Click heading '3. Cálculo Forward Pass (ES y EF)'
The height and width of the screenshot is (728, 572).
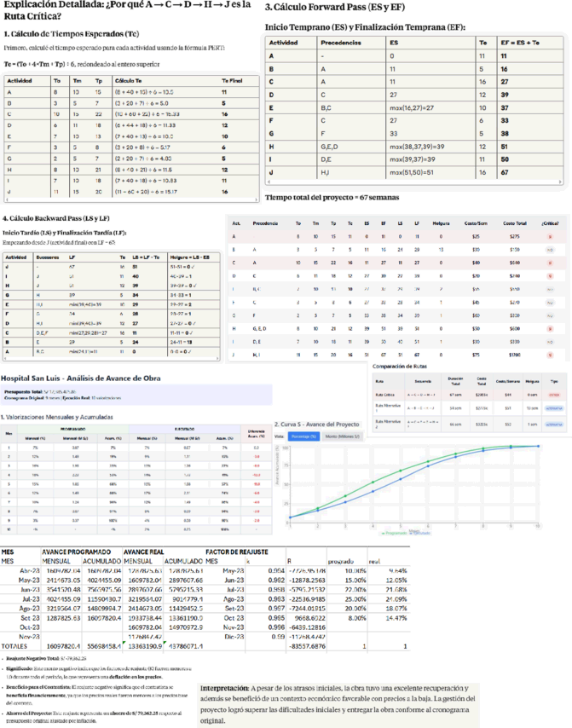(334, 8)
